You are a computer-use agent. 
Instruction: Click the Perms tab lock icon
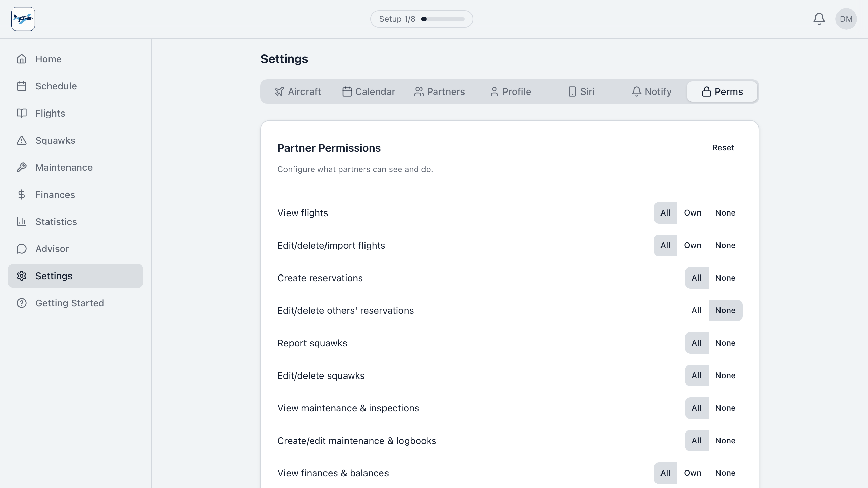[706, 91]
